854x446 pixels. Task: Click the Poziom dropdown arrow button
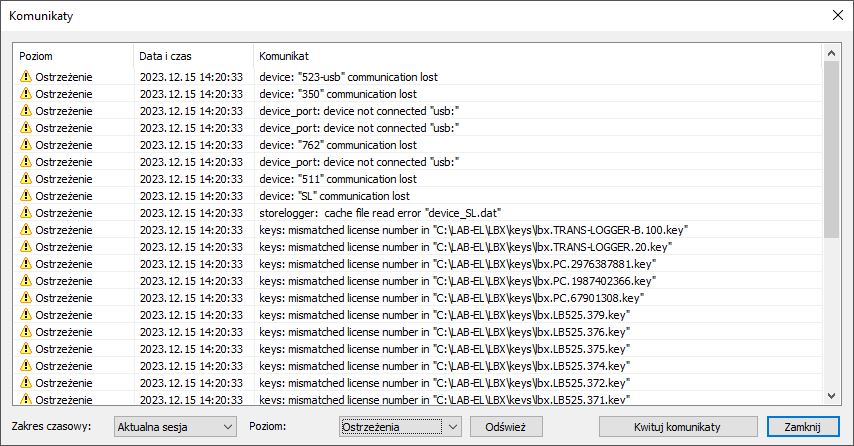[453, 427]
